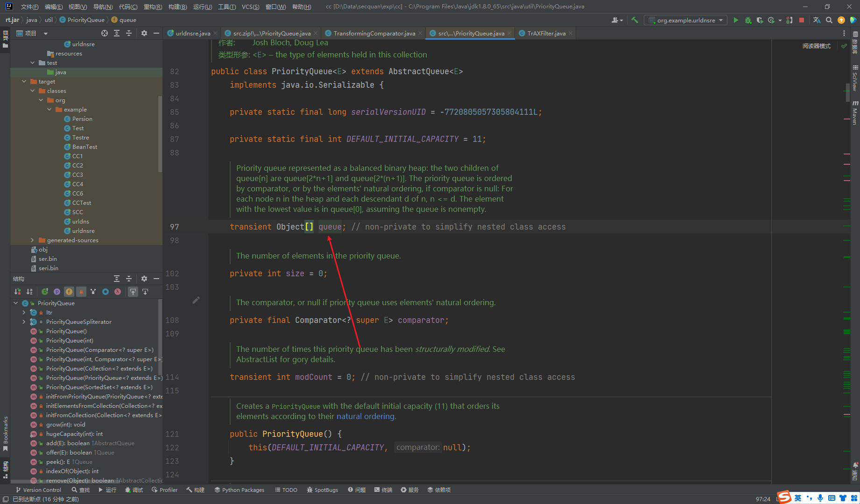Open the 重构(R) menu

click(x=153, y=7)
